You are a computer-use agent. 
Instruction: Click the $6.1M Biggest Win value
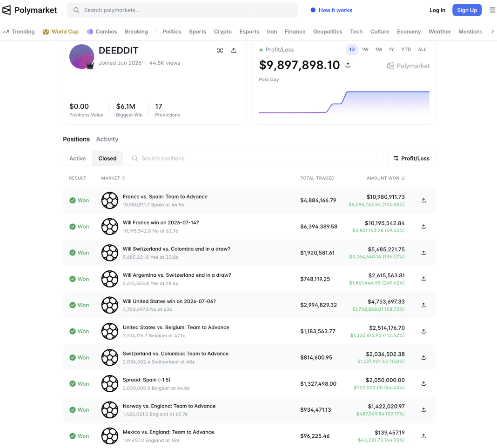click(126, 107)
